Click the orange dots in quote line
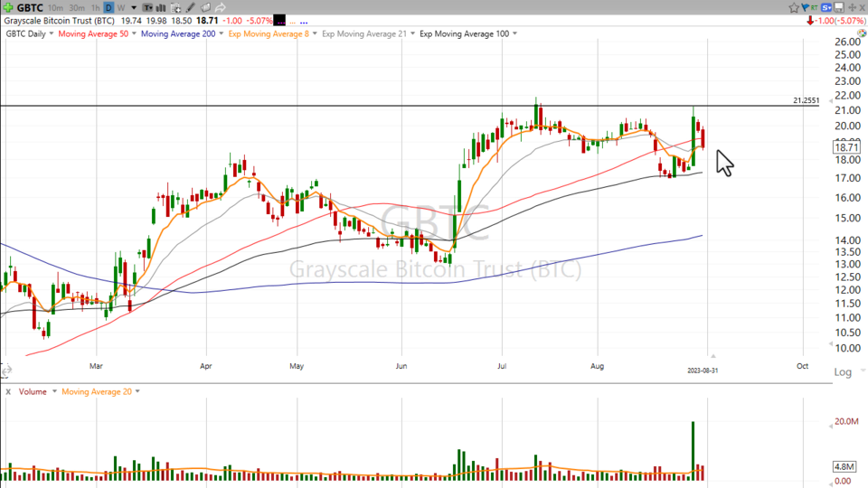Screen dimensions: 868x488 [292, 23]
